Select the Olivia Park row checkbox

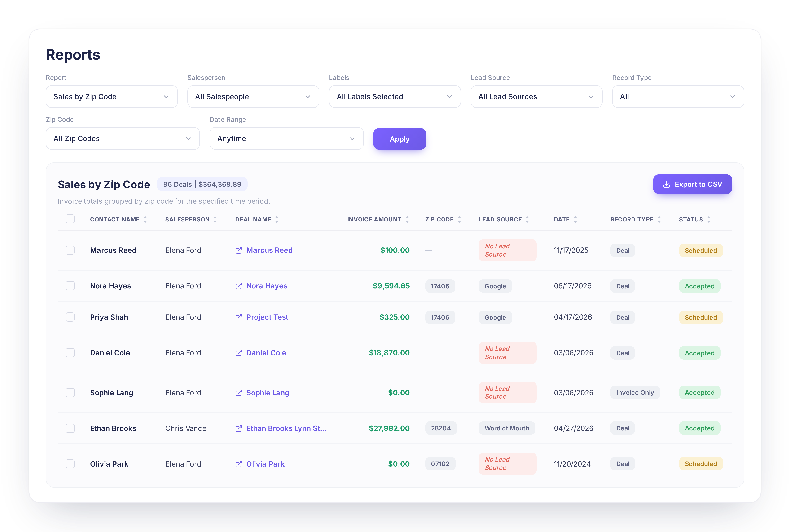70,464
